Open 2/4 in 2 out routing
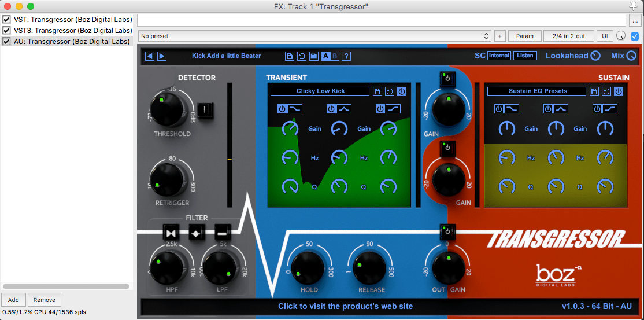This screenshot has width=644, height=320. (569, 36)
